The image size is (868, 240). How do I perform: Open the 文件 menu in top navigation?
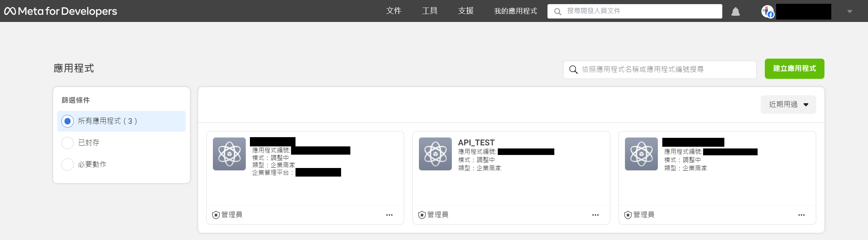tap(394, 11)
